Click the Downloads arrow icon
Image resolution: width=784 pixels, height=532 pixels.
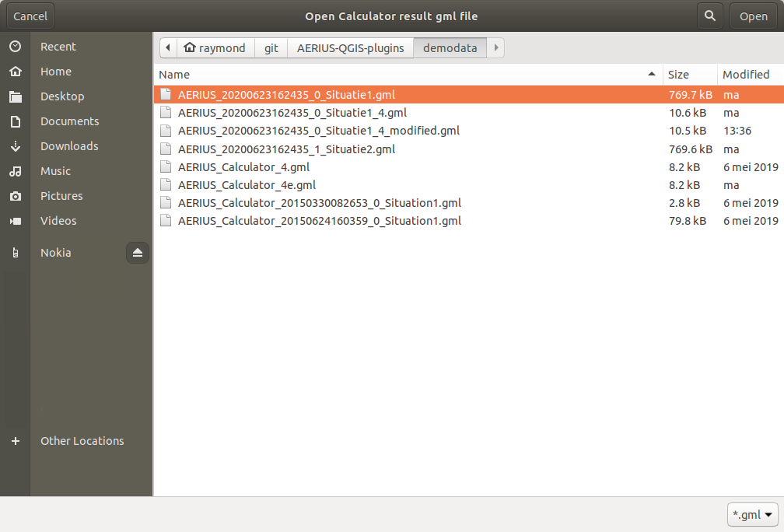pos(15,146)
